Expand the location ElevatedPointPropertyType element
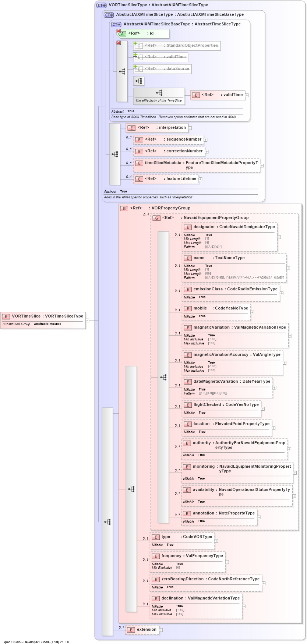This screenshot has height=644, width=307. [274, 428]
